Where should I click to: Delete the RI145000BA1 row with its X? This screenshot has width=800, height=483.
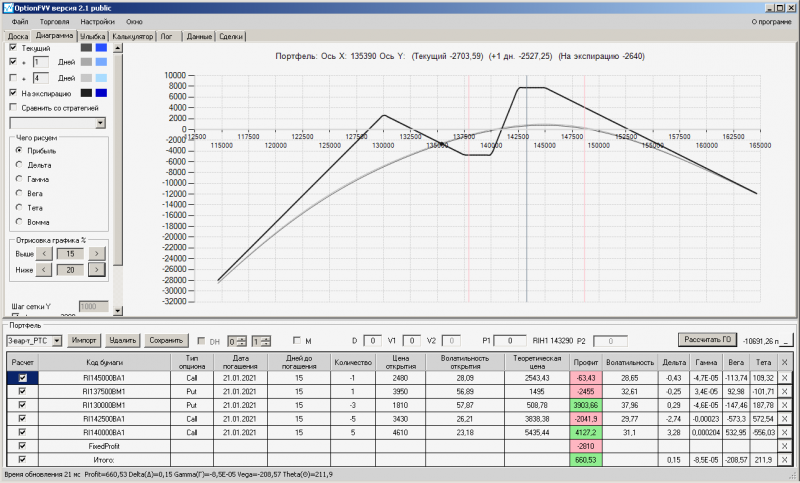[784, 378]
